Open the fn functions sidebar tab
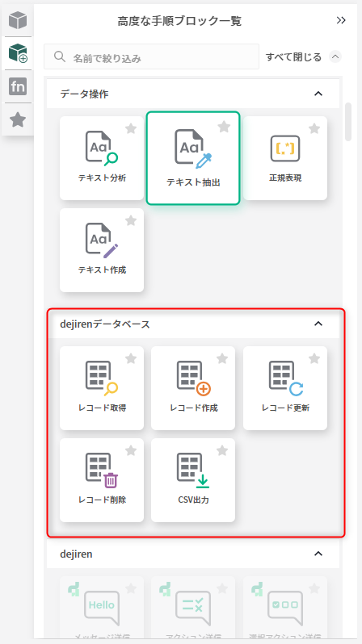The image size is (362, 644). [18, 86]
